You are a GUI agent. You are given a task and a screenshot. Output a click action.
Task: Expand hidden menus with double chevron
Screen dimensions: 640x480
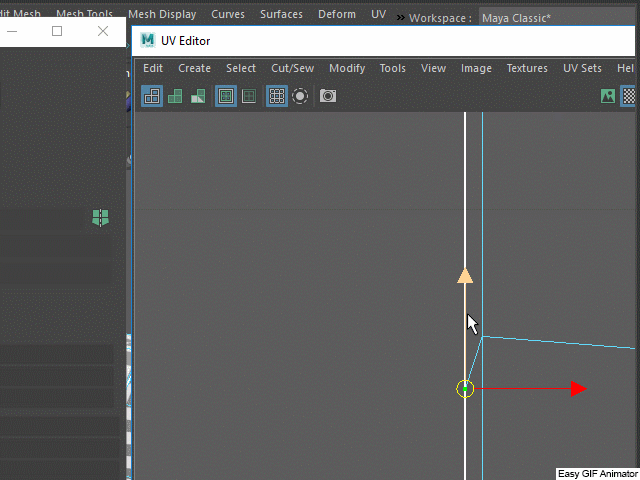pyautogui.click(x=401, y=18)
